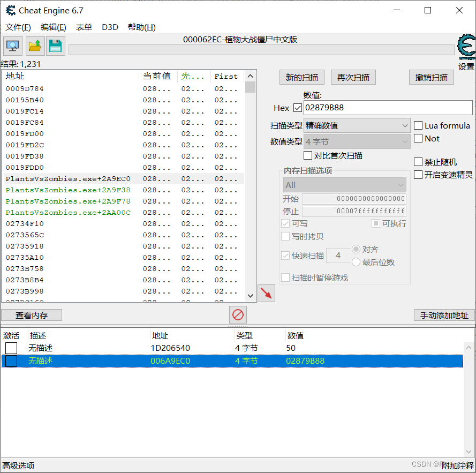Select result PlantsVsZombies.exe+2A9EC0

124,178
